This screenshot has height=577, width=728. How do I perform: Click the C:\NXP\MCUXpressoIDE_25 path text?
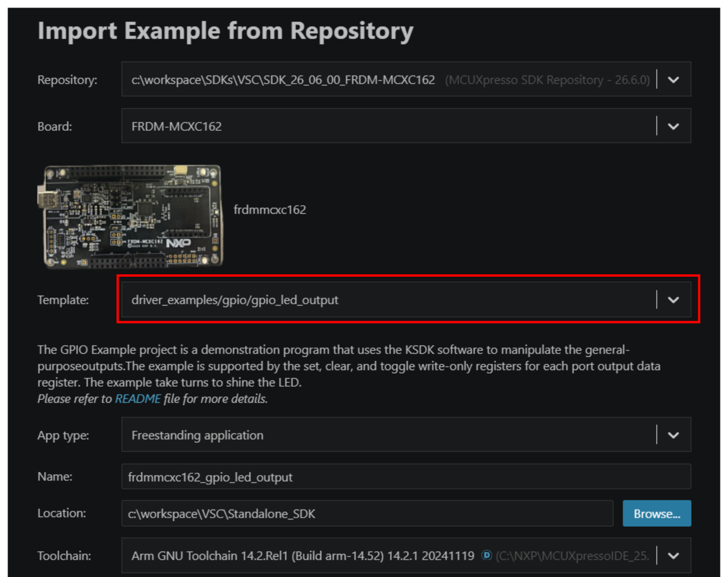coord(572,556)
